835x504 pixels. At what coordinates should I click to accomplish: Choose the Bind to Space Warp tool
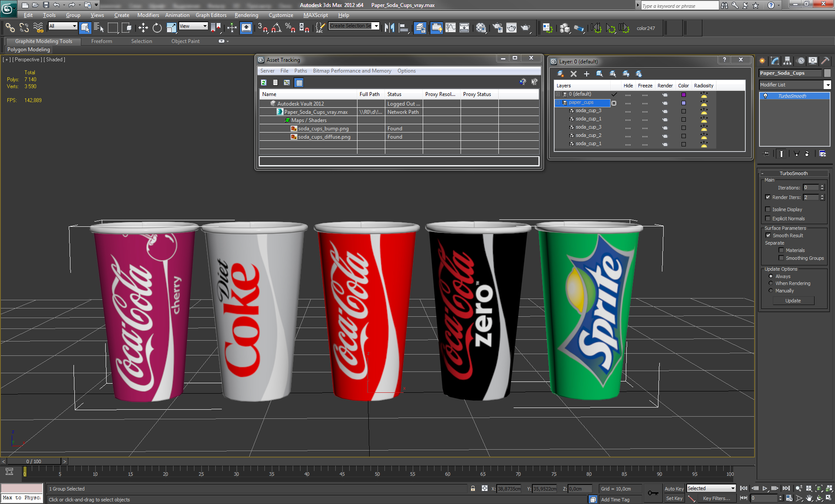pyautogui.click(x=38, y=28)
